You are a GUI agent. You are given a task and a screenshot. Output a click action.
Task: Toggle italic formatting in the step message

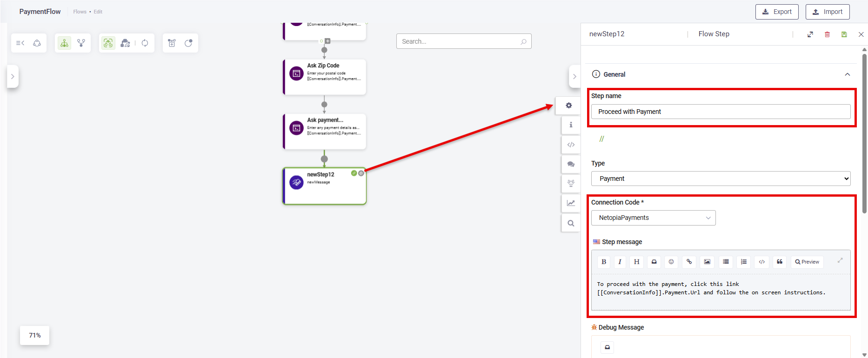click(620, 262)
